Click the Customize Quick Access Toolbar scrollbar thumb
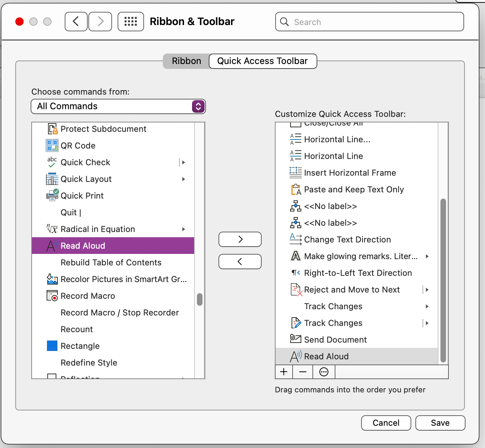This screenshot has width=485, height=448. tap(443, 280)
